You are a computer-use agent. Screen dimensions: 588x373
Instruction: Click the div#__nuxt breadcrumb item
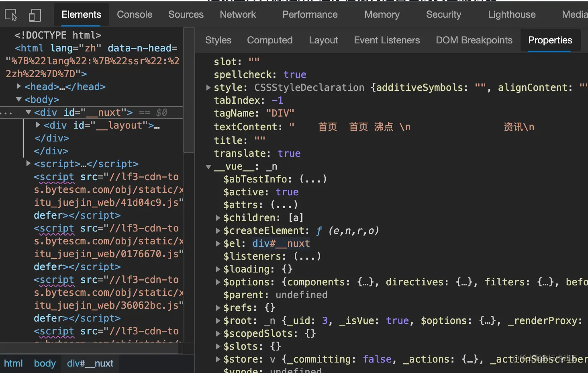click(90, 363)
